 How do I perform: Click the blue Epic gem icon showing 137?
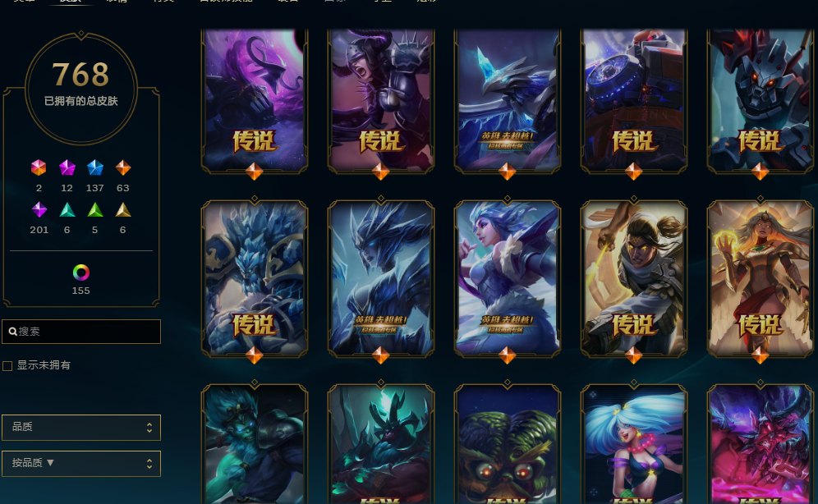pos(95,167)
